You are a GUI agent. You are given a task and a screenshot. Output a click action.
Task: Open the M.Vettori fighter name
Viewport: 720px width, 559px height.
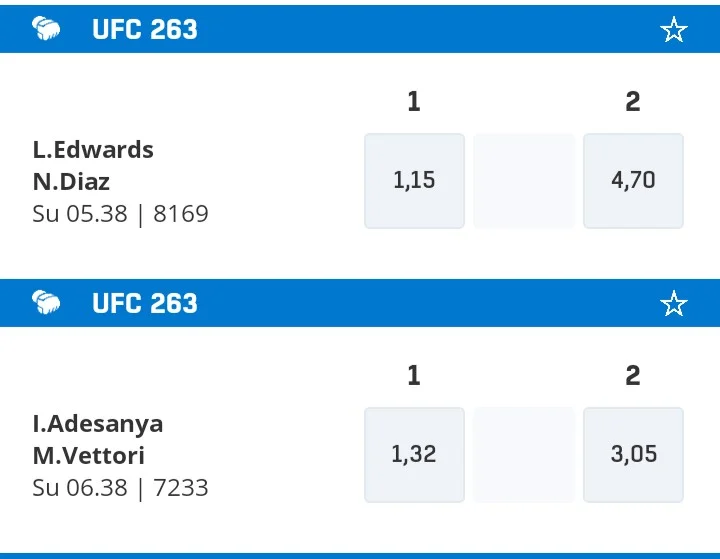pos(89,456)
